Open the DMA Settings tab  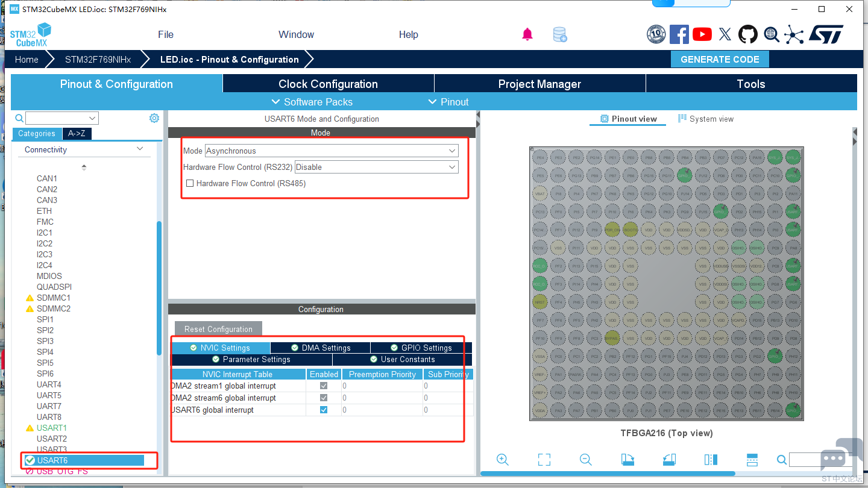(x=320, y=348)
